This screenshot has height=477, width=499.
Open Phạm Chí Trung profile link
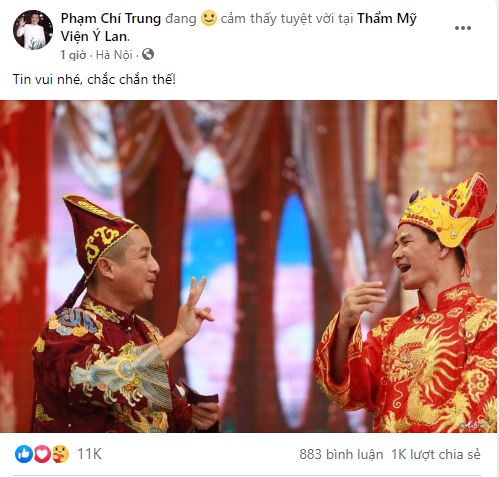pos(111,19)
